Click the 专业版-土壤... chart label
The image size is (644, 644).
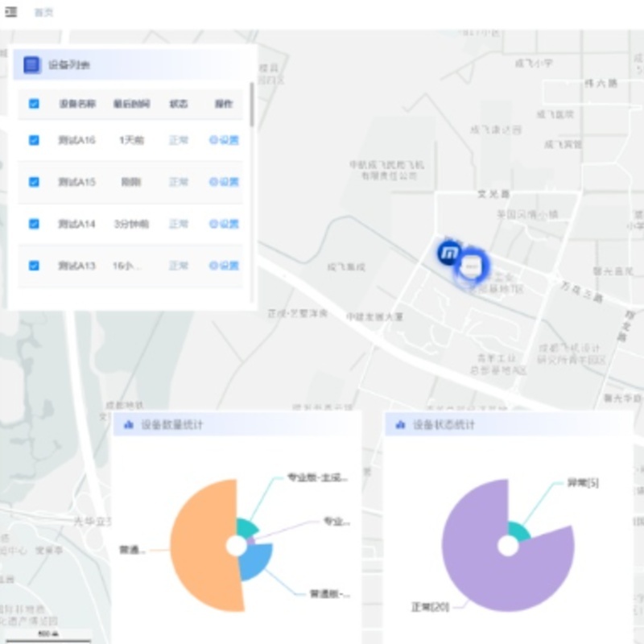tap(317, 477)
